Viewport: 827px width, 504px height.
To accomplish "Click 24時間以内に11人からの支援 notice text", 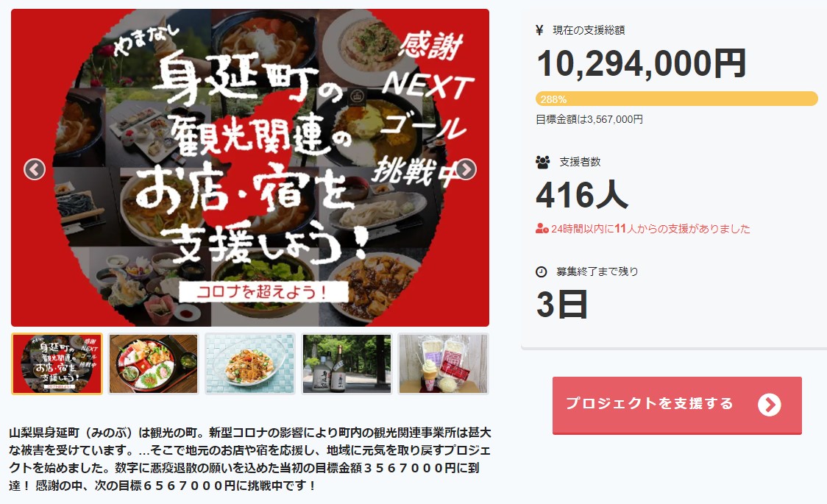I will [x=650, y=229].
